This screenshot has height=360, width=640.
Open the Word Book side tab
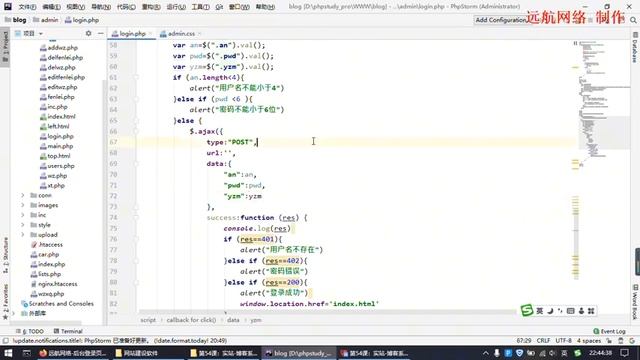click(x=635, y=302)
